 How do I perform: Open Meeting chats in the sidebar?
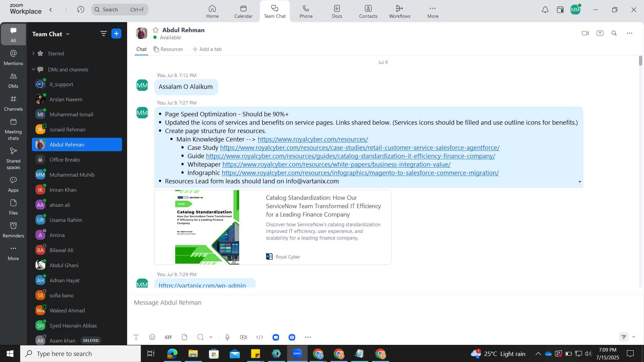(13, 129)
